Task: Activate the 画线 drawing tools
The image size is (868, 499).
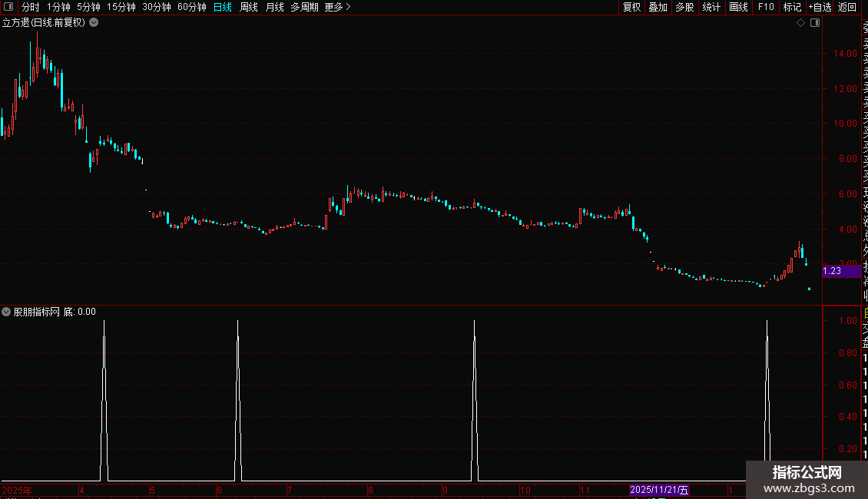Action: (x=738, y=7)
